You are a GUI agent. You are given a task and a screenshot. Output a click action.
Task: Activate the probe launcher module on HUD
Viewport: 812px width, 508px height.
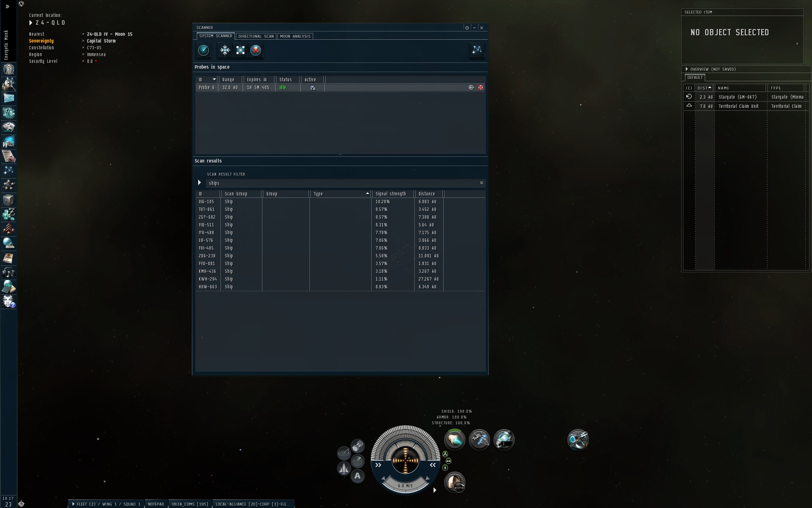pos(578,439)
